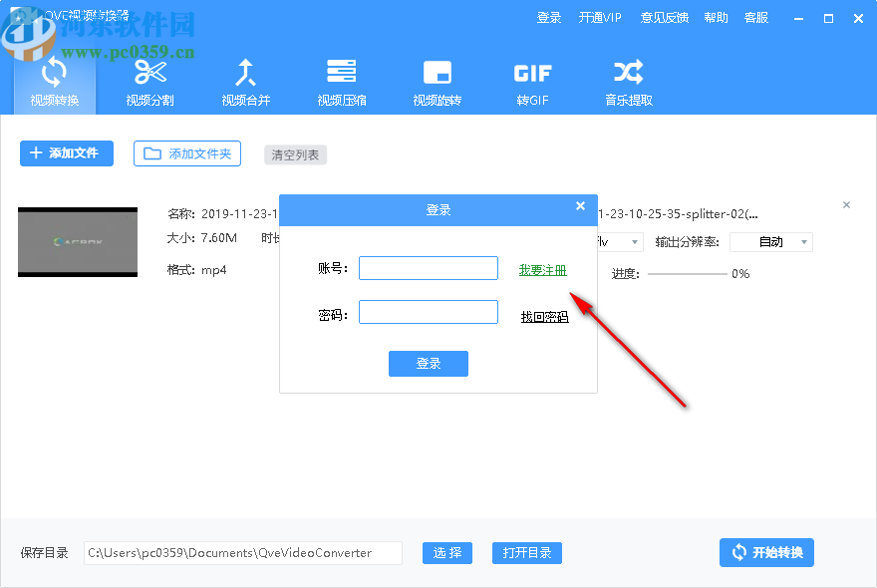Screen dimensions: 877x588
Task: Open the output format flv dropdown
Action: [x=619, y=241]
